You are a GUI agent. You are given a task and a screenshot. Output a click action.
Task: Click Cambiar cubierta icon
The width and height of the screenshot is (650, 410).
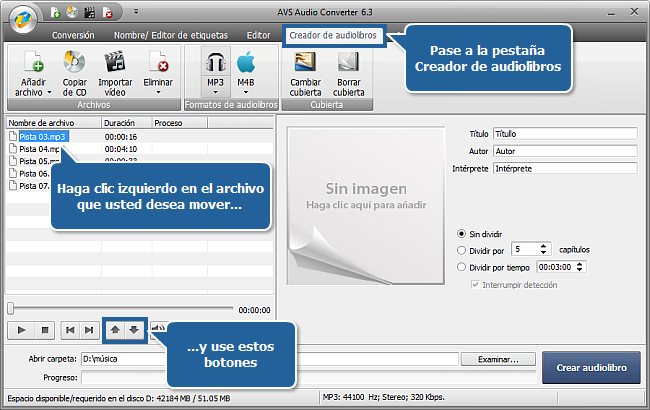(305, 63)
